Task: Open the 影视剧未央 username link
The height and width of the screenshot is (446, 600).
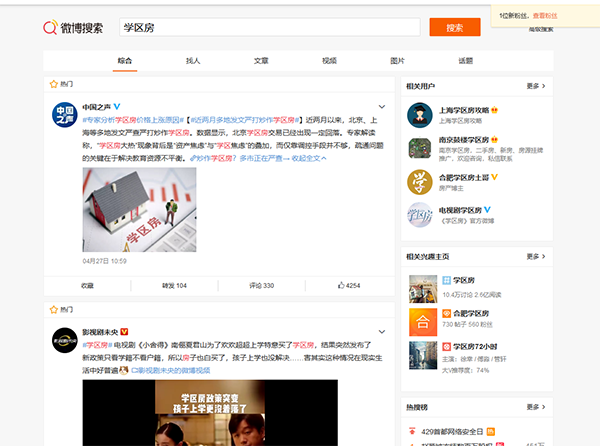Action: pyautogui.click(x=100, y=332)
